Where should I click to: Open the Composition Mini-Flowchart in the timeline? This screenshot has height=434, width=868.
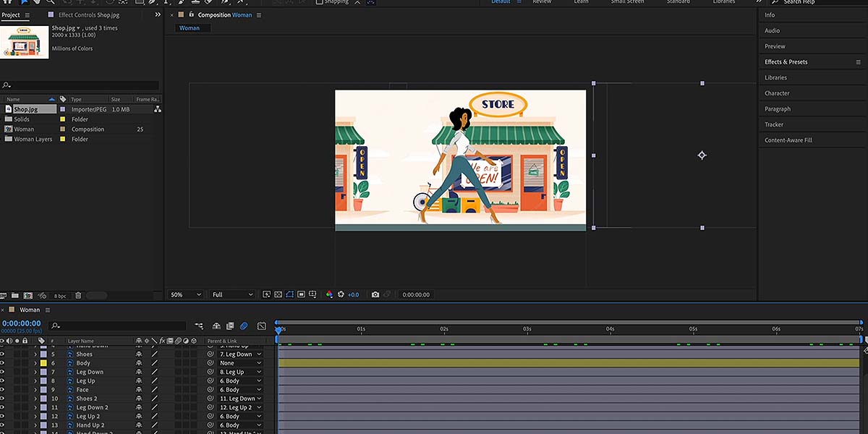(199, 326)
